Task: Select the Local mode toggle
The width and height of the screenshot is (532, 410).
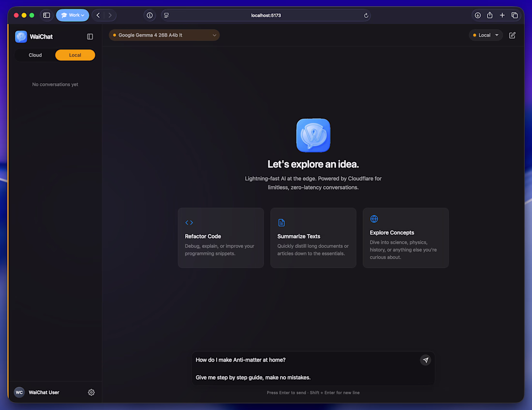Action: pos(75,55)
